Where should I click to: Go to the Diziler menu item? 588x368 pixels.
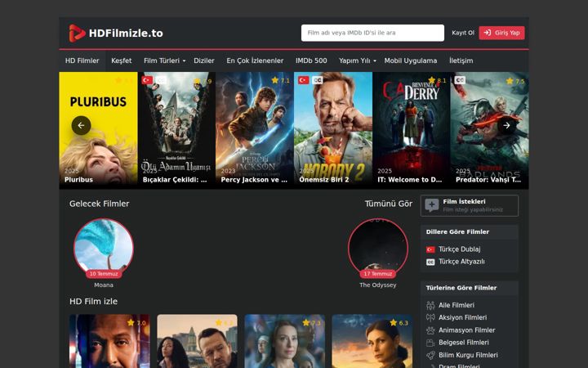pyautogui.click(x=204, y=61)
